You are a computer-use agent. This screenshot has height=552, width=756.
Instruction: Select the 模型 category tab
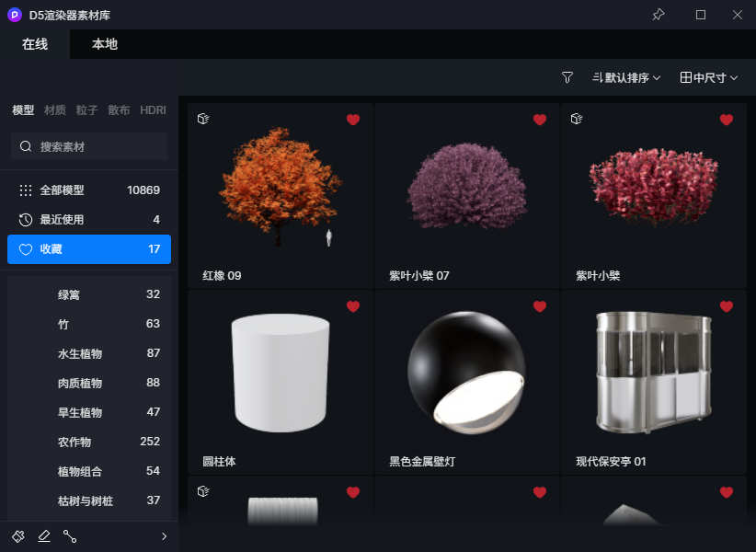click(23, 110)
